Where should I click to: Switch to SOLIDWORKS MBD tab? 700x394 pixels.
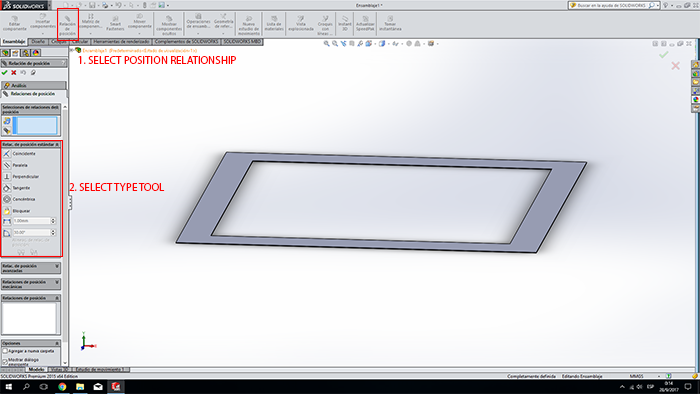pyautogui.click(x=242, y=41)
